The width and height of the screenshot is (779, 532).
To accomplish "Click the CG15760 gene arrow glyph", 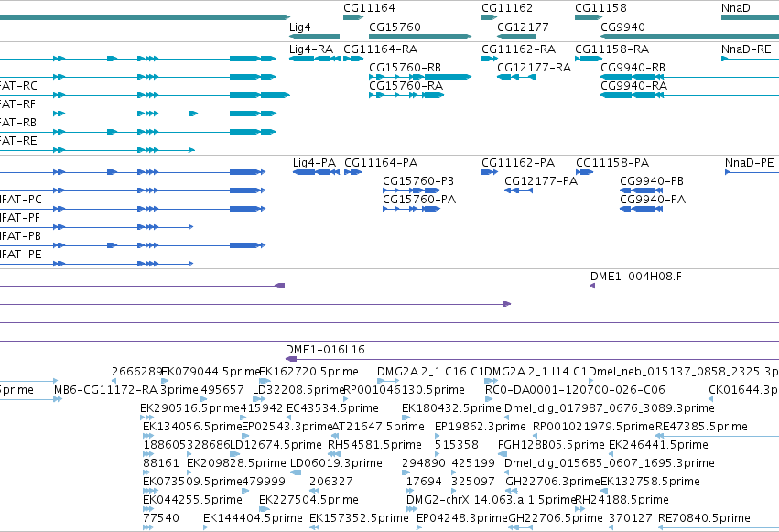I will (420, 37).
